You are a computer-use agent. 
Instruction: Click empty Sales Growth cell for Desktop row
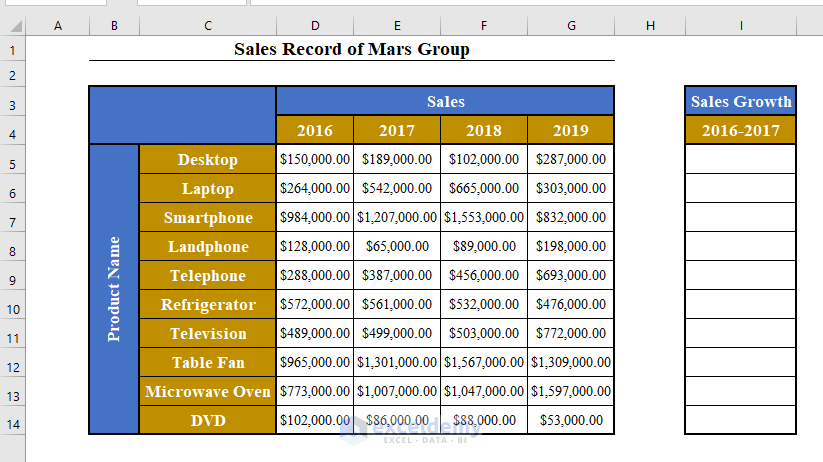point(740,159)
